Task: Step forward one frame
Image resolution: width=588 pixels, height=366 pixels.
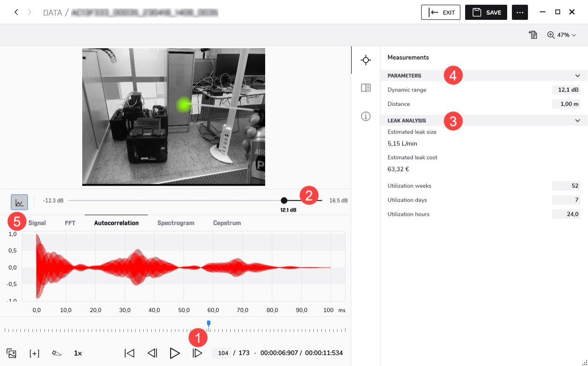Action: 198,353
